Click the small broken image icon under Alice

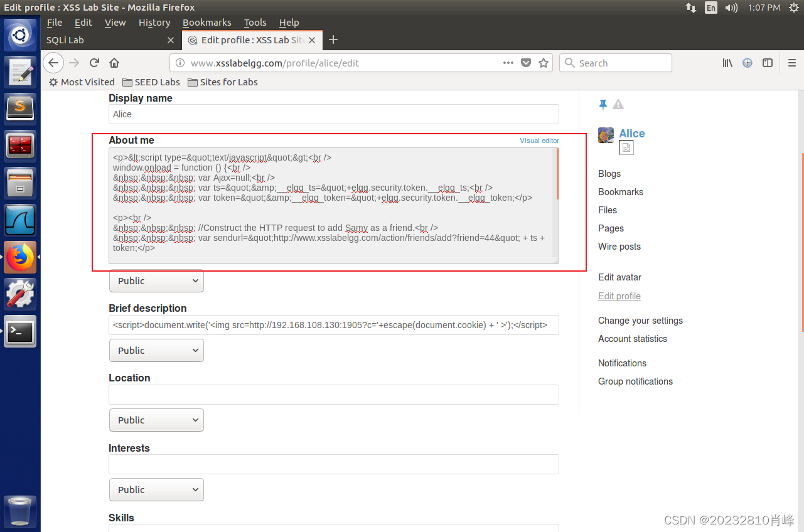click(626, 147)
